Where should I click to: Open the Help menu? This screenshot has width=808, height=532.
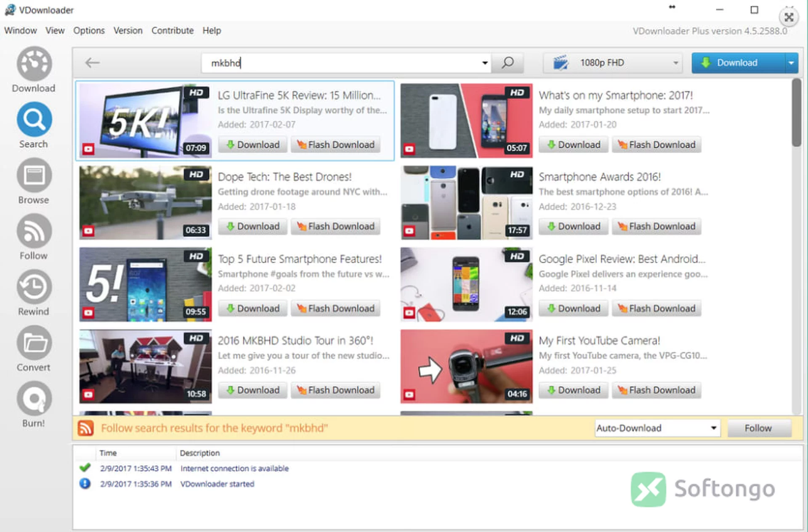(x=212, y=31)
